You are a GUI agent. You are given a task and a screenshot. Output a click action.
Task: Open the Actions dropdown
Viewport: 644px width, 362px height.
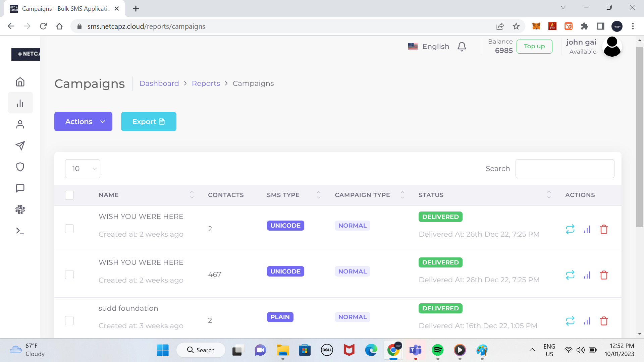click(x=83, y=121)
